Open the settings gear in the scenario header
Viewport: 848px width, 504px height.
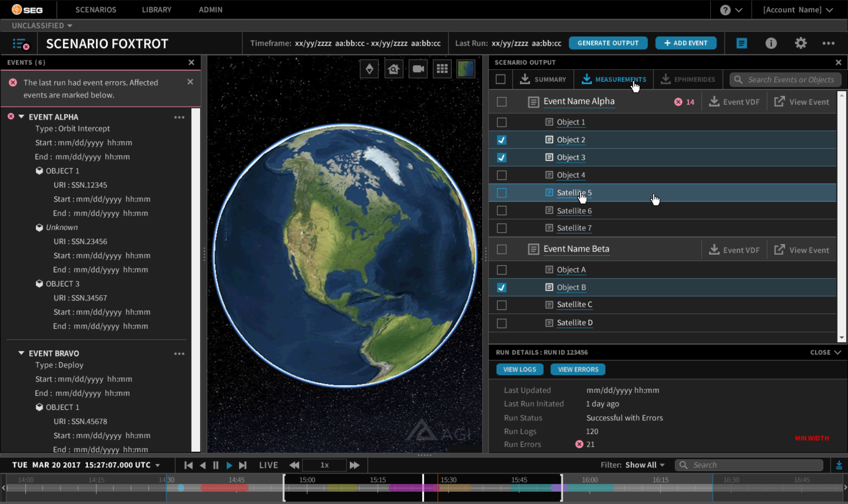click(x=800, y=43)
